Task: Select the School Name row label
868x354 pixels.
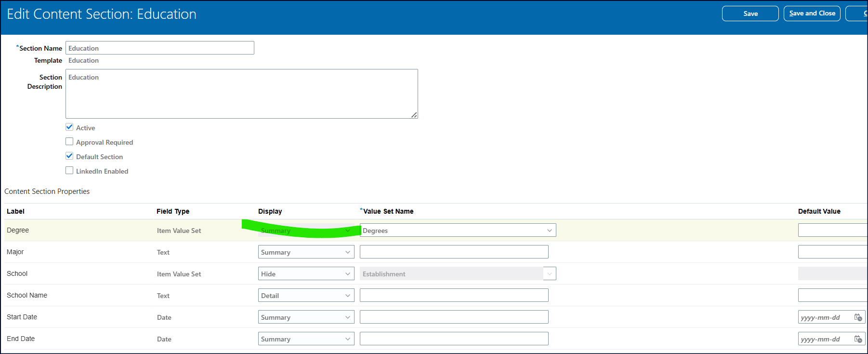Action: click(x=27, y=295)
